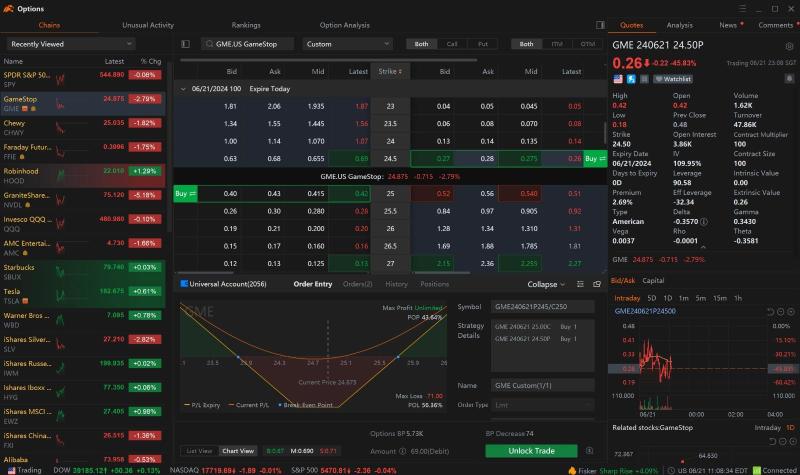This screenshot has width=800, height=475.
Task: Open the Recently Viewed dropdown
Action: tap(71, 44)
